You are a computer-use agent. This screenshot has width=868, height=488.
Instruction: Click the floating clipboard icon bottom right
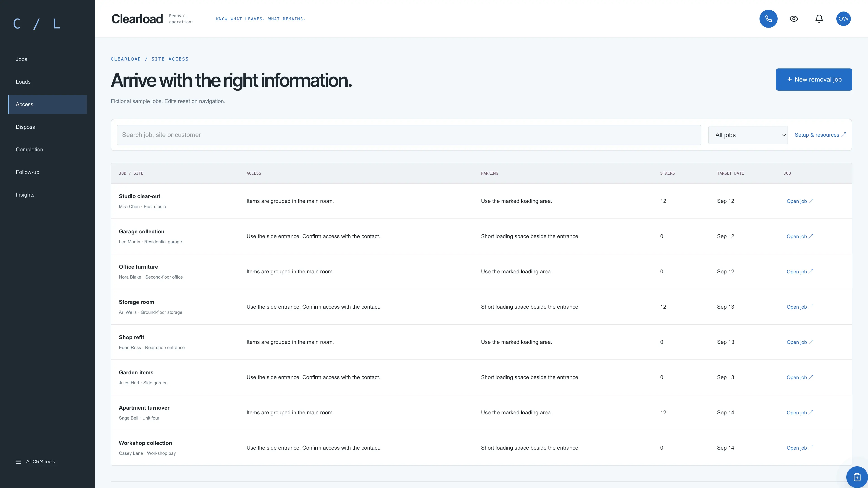857,477
